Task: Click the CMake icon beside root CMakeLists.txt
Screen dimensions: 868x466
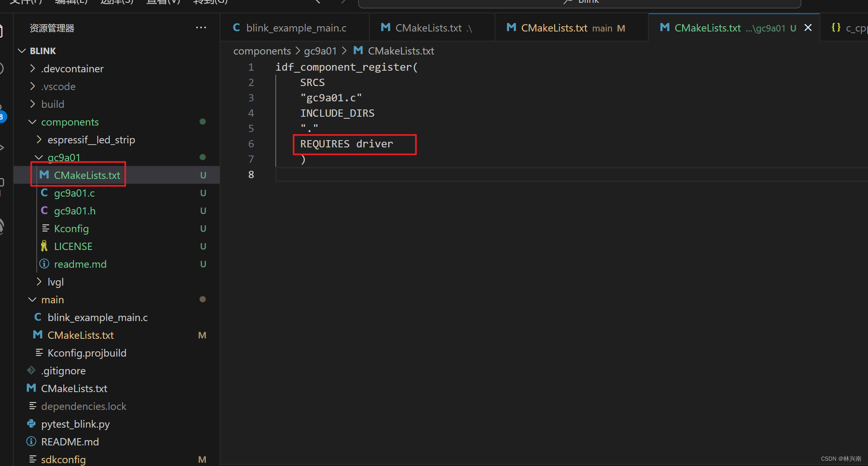Action: [31, 388]
